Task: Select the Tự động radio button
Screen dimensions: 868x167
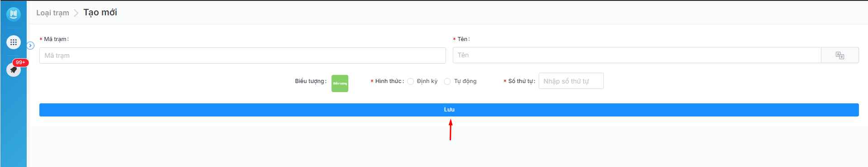Action: (447, 81)
